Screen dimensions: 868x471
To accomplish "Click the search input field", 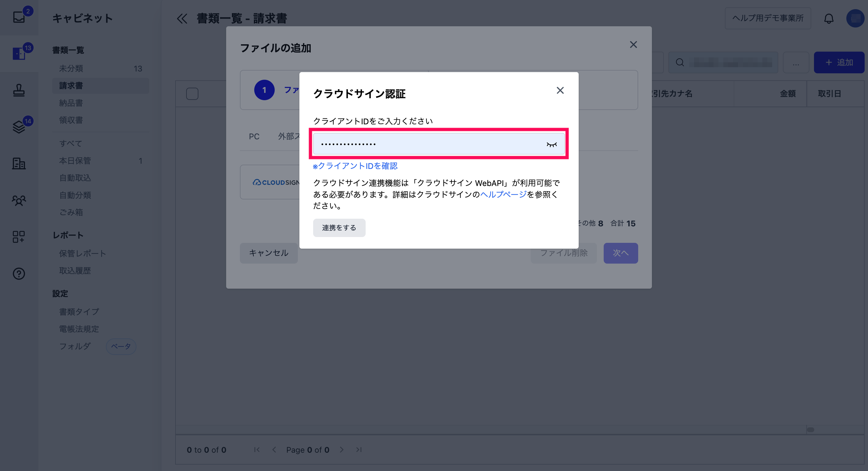I will (x=723, y=62).
